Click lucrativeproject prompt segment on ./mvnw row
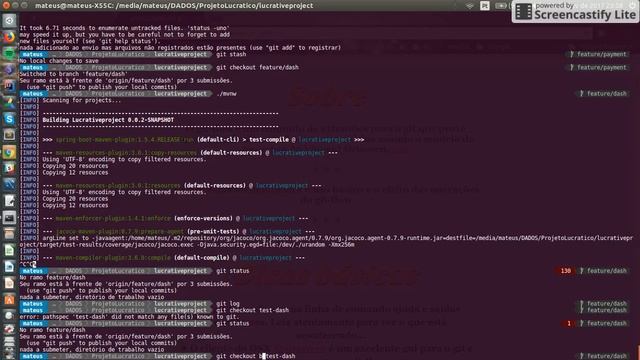The width and height of the screenshot is (640, 360). pos(180,93)
